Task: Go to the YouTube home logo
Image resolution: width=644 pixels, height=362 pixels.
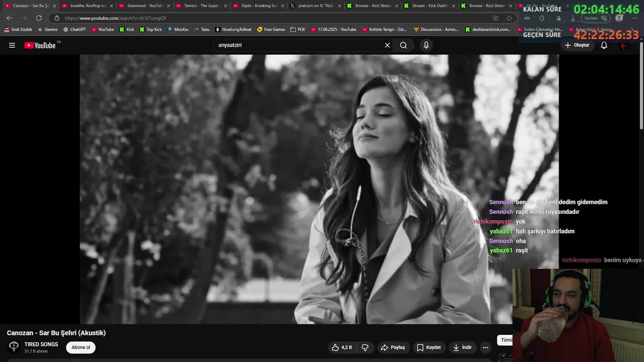Action: (x=40, y=45)
